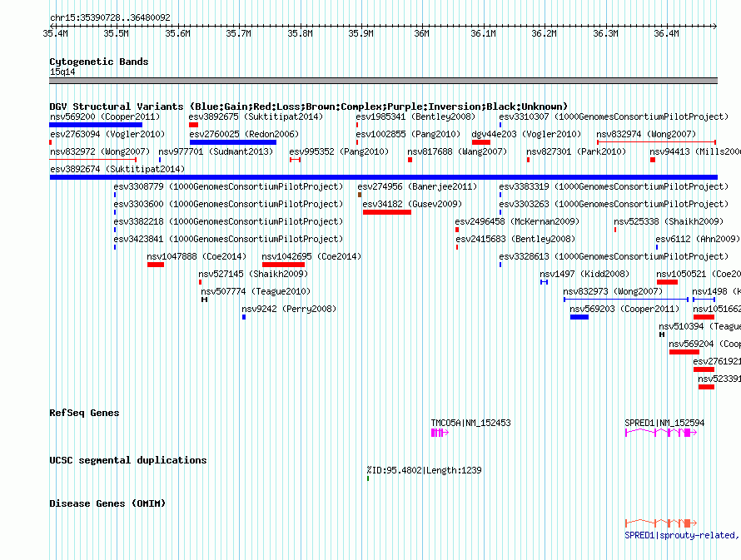This screenshot has width=741, height=560.
Task: Click the nsv832972 (Wong2007) red span line
Action: click(x=93, y=160)
